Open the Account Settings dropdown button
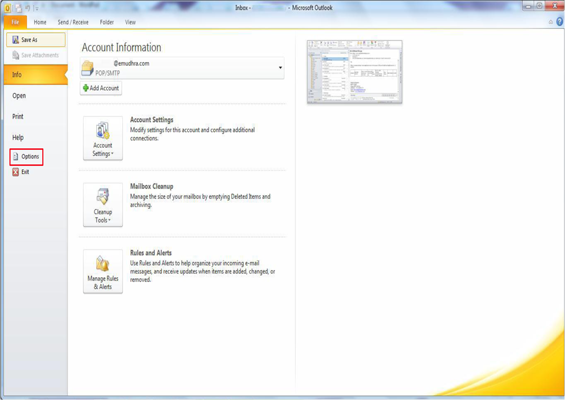Image resolution: width=566 pixels, height=400 pixels. [103, 138]
